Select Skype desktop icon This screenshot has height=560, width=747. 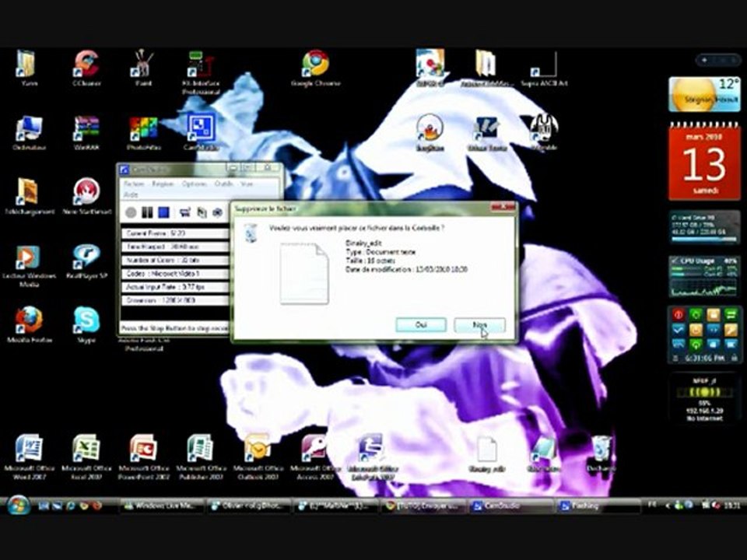point(86,325)
